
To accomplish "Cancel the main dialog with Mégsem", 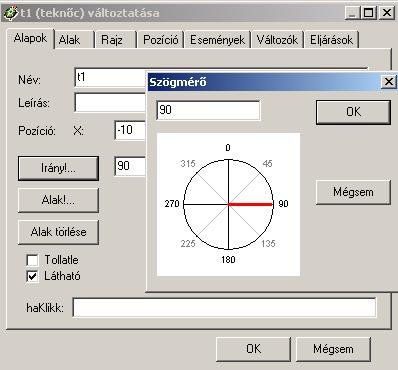I will (333, 349).
